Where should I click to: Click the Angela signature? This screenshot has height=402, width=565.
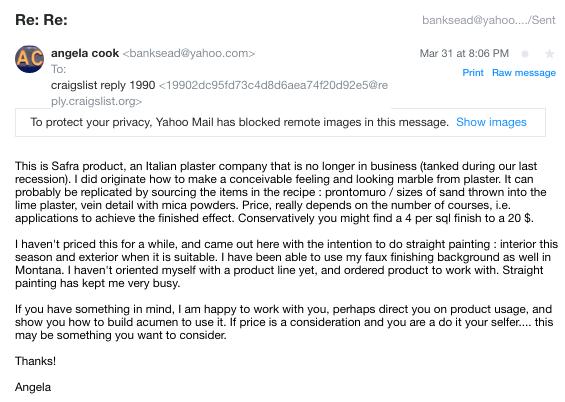[x=33, y=387]
